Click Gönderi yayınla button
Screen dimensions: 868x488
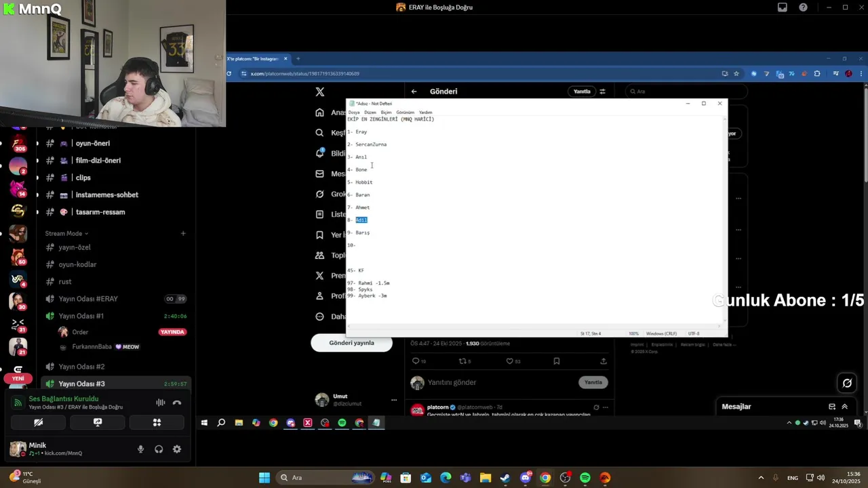[351, 343]
